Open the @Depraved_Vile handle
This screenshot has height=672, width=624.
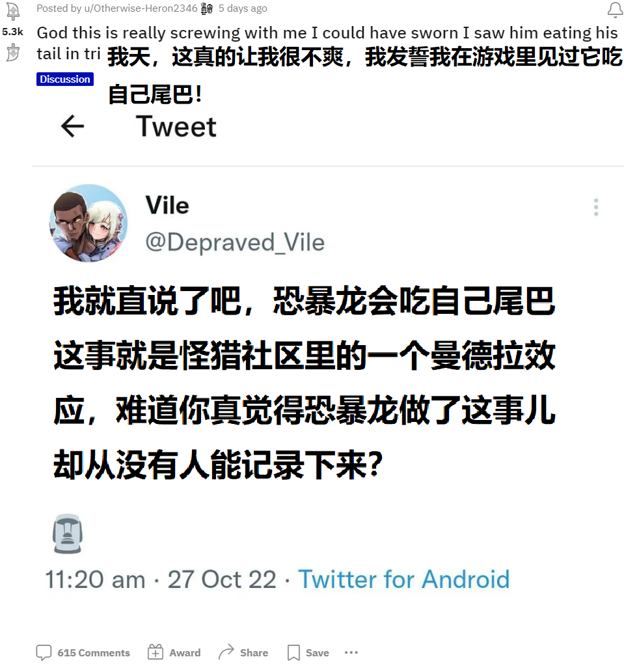(235, 243)
